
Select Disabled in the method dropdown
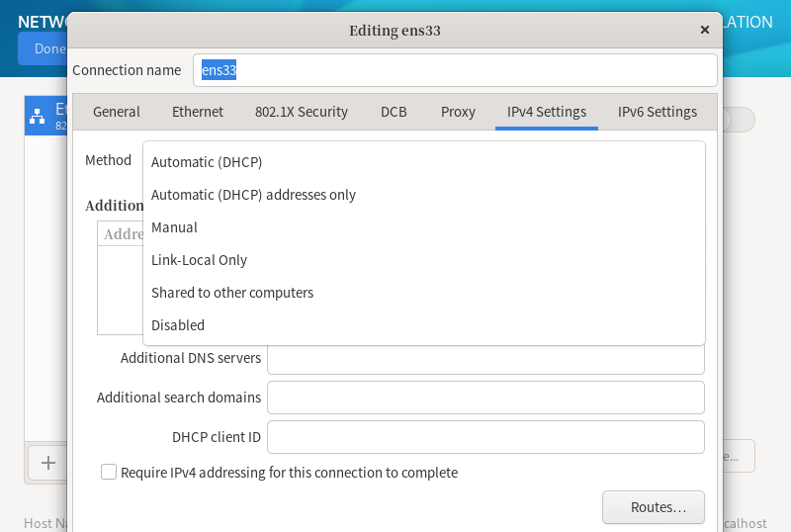tap(178, 325)
